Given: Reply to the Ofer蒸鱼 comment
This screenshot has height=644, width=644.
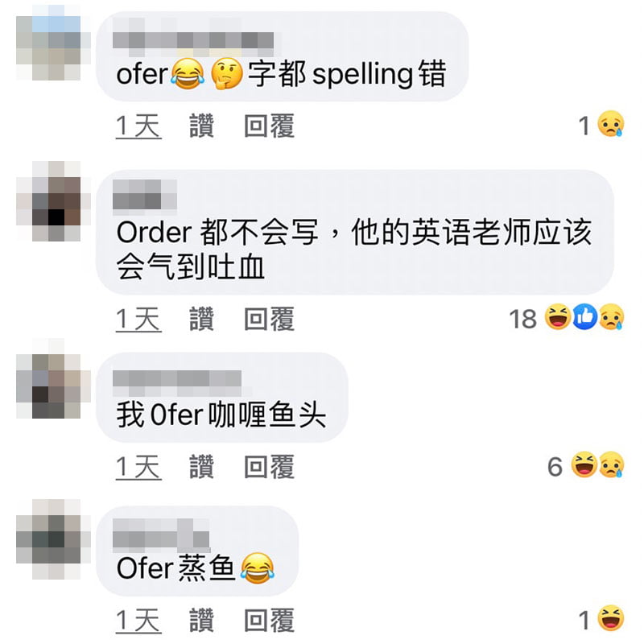Looking at the screenshot, I should 270,620.
